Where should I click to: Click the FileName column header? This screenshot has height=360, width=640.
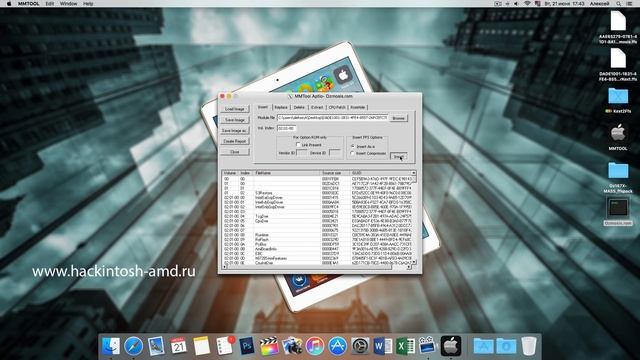tap(287, 173)
